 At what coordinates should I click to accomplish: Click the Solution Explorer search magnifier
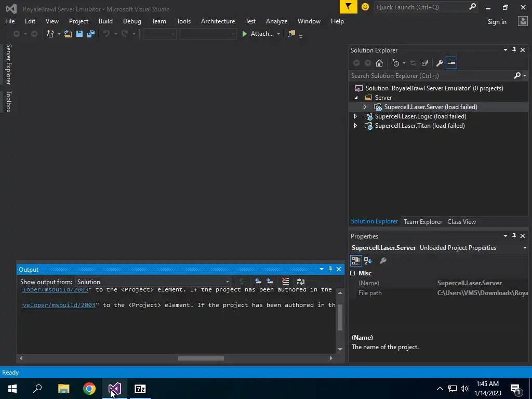tap(517, 76)
